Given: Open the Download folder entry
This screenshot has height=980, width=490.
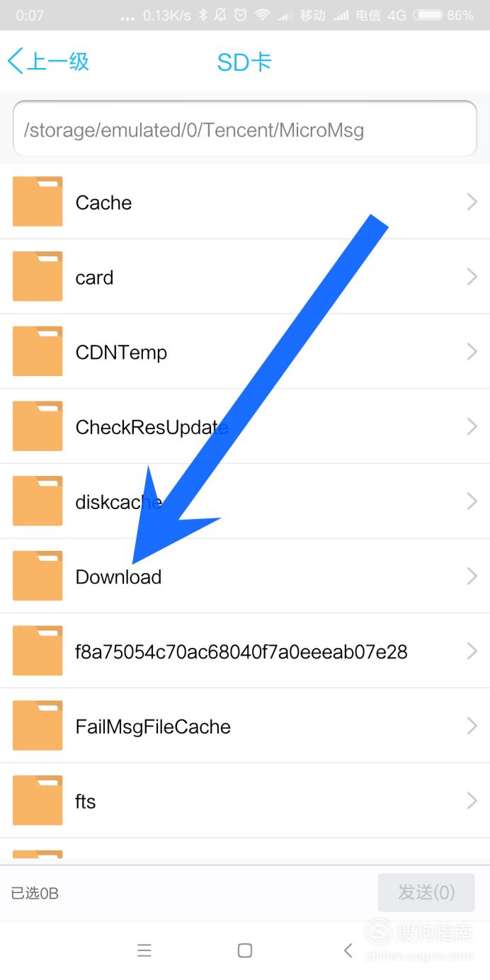Looking at the screenshot, I should 245,576.
